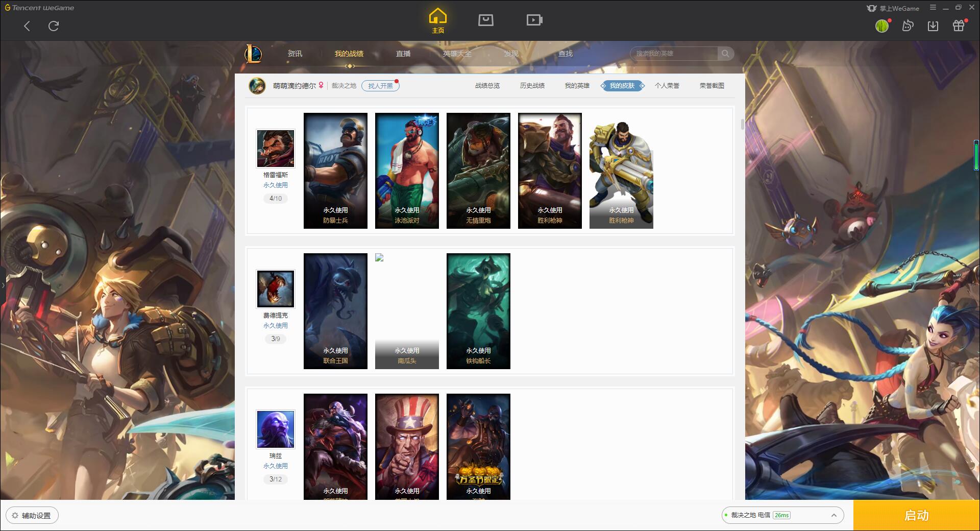980x531 pixels.
Task: Click 萌萌滴约德尔 summoner name
Action: pyautogui.click(x=295, y=86)
